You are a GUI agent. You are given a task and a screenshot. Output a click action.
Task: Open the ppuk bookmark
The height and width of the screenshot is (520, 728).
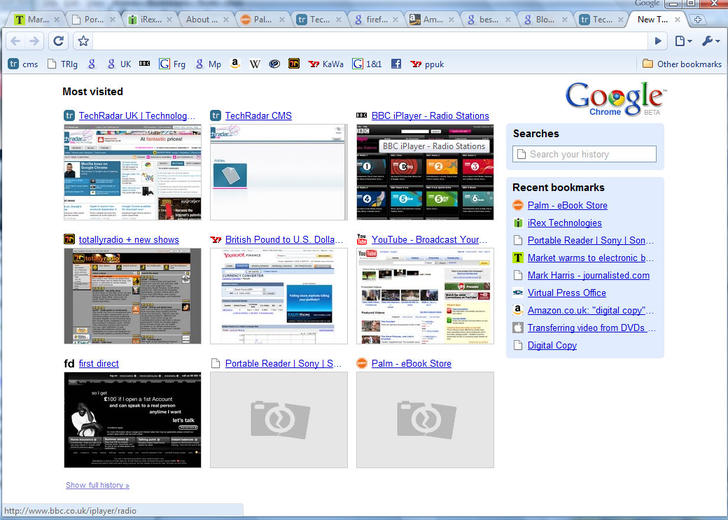tap(427, 64)
